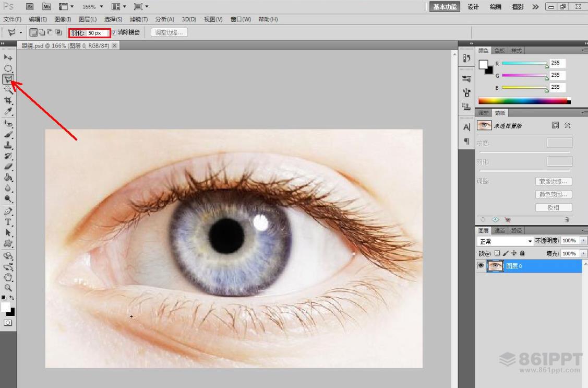This screenshot has height=388, width=588.
Task: Toggle the 消除锯齿 anti-alias checkbox
Action: [x=114, y=32]
